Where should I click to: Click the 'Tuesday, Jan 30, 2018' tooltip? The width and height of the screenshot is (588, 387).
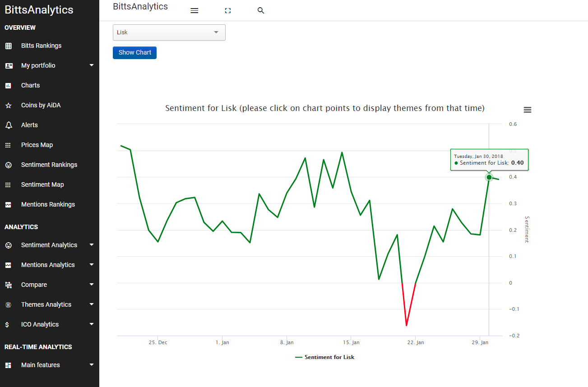[489, 159]
